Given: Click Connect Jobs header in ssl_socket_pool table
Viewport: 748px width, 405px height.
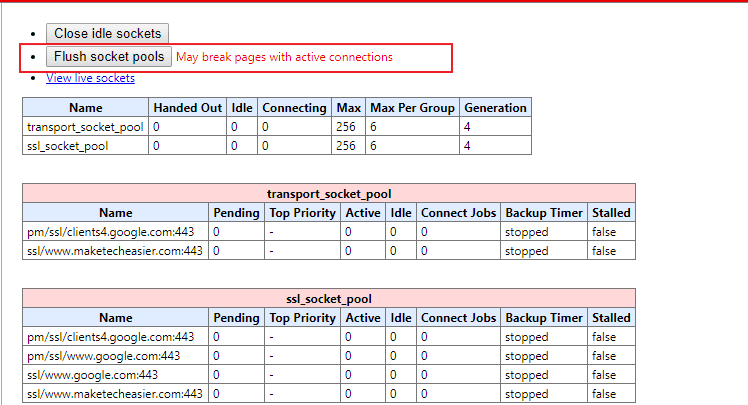Looking at the screenshot, I should (x=458, y=318).
